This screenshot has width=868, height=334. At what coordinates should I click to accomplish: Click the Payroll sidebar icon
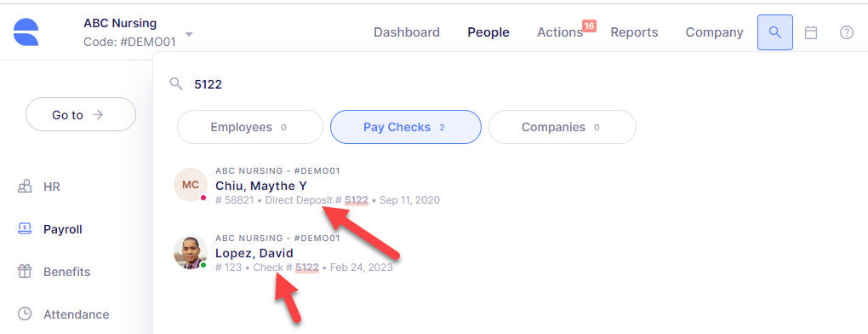pos(25,228)
